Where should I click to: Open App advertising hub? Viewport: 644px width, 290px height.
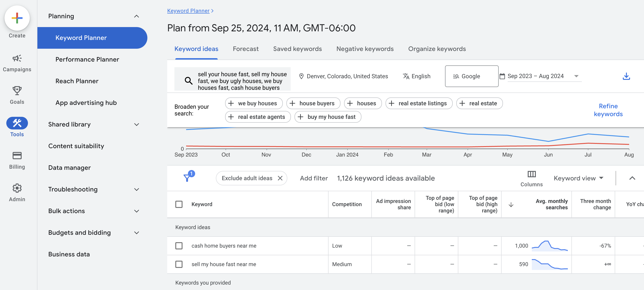point(86,103)
